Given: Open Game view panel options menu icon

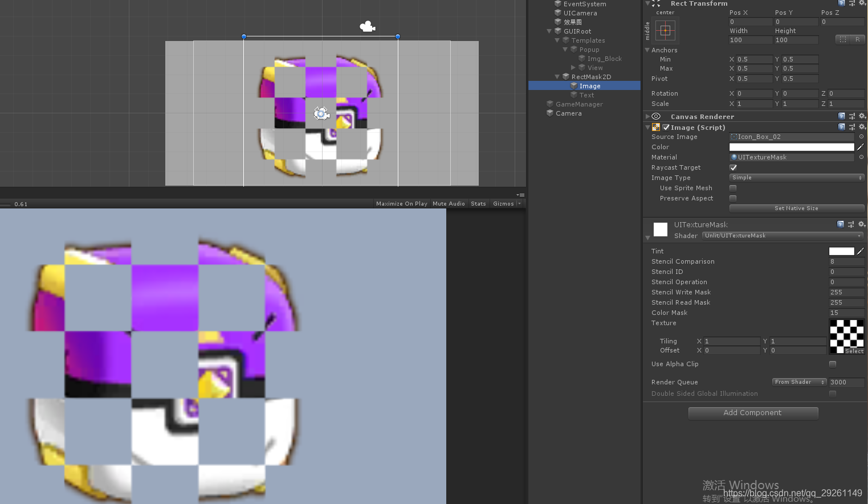Looking at the screenshot, I should [520, 195].
